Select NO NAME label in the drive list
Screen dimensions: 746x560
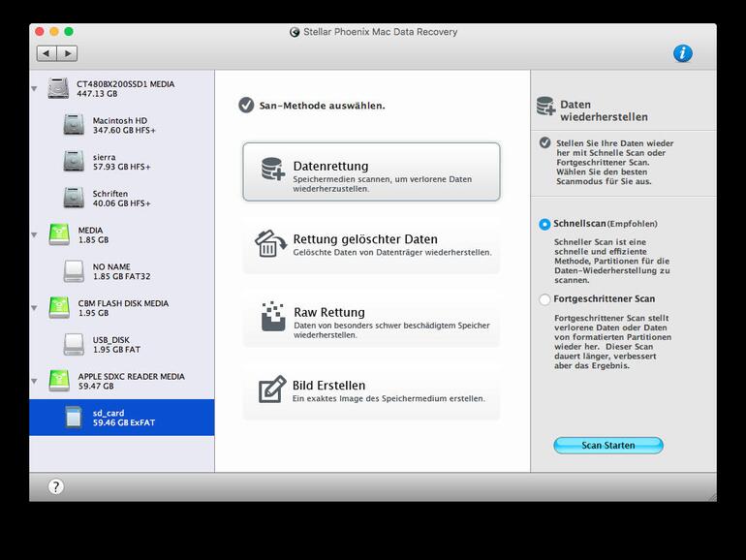pos(111,266)
